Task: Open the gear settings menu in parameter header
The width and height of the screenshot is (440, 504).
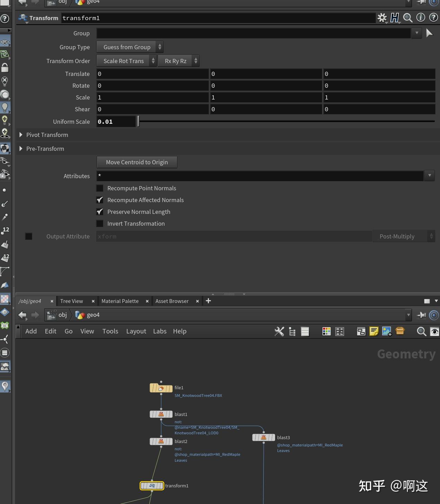Action: pos(382,18)
